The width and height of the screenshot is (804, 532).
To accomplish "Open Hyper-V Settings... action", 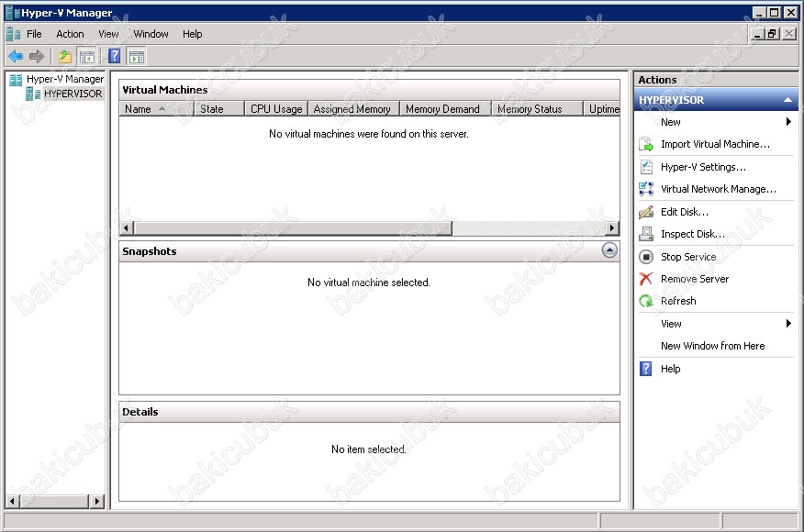I will pyautogui.click(x=703, y=167).
